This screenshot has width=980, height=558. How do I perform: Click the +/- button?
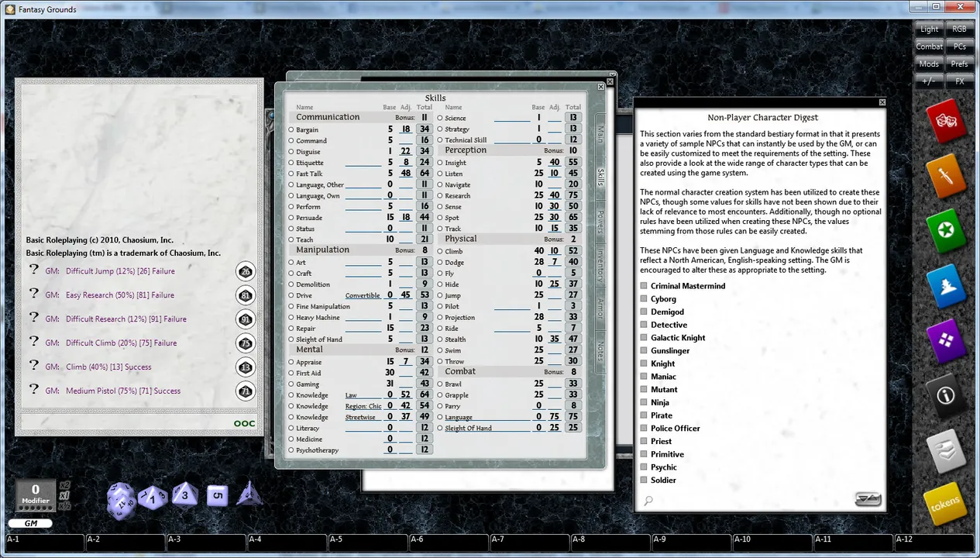coord(929,81)
